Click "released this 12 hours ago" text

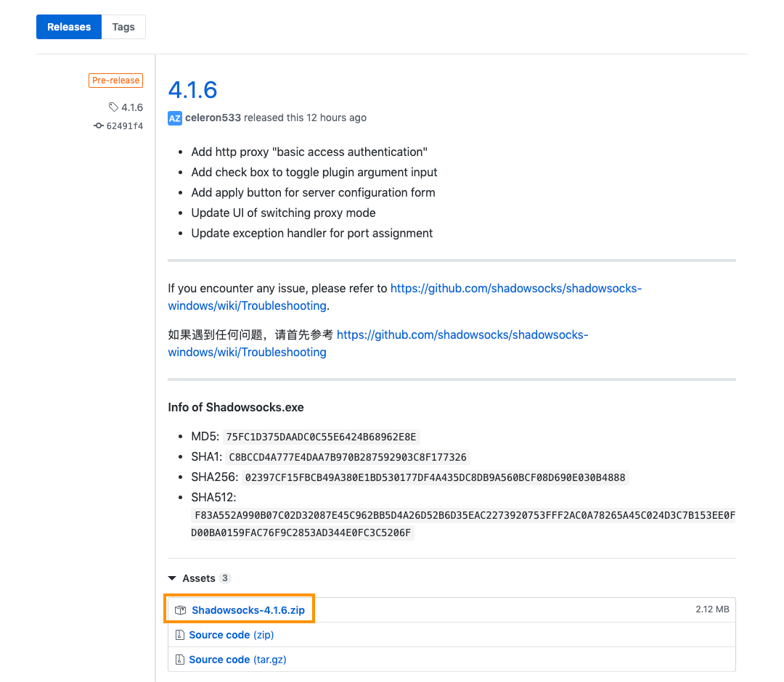pos(305,118)
